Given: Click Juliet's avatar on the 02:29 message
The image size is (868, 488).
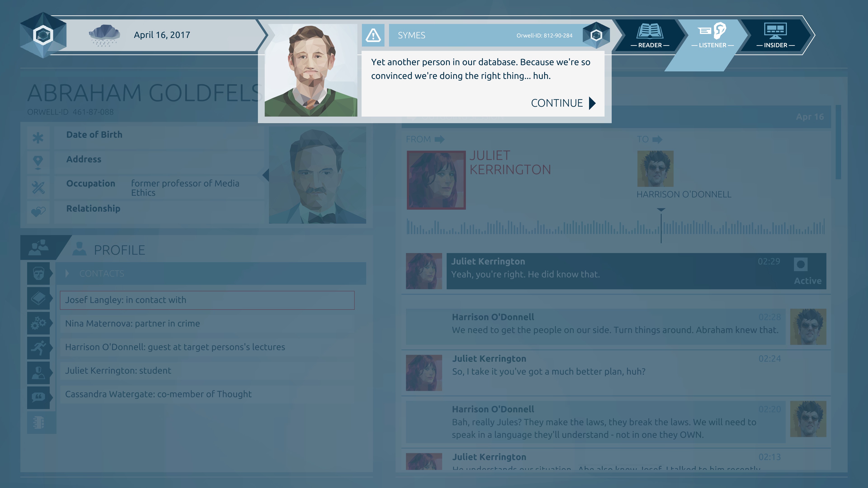Looking at the screenshot, I should [424, 271].
